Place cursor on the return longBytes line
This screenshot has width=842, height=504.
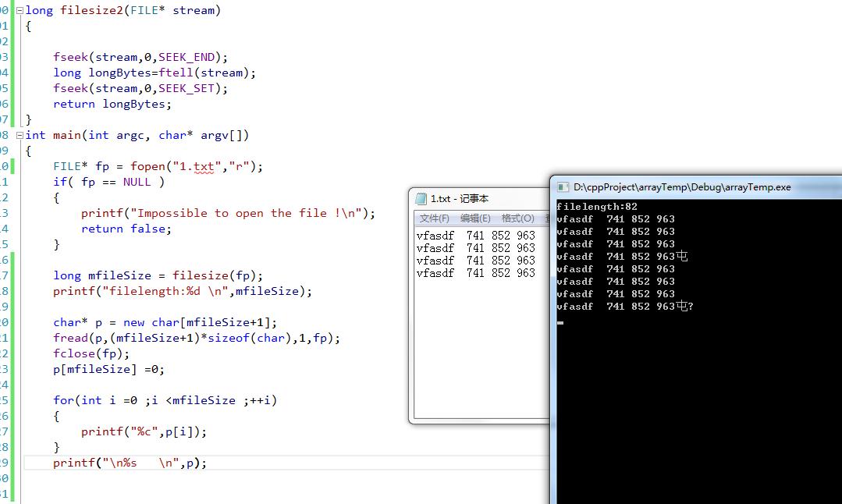[112, 104]
